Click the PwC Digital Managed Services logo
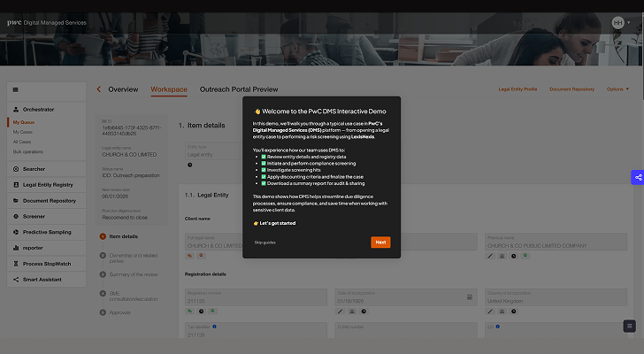The image size is (644, 354). [x=47, y=23]
